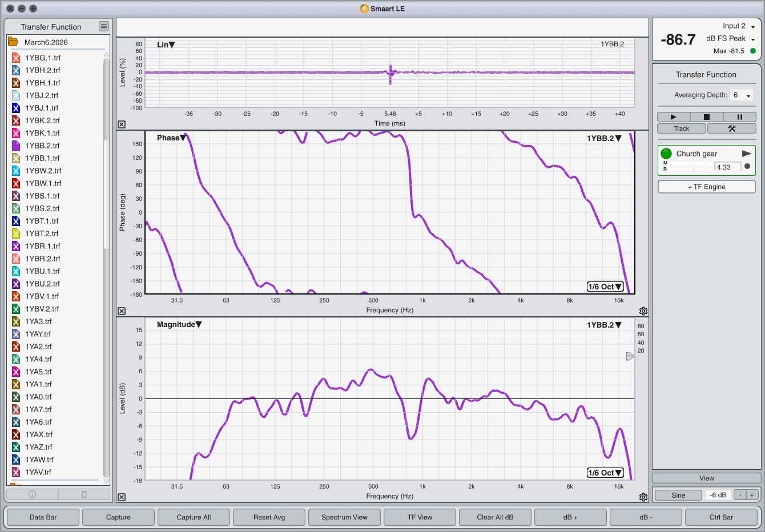Increase generator level with plus button
Screen dimensions: 765x532
pyautogui.click(x=752, y=495)
